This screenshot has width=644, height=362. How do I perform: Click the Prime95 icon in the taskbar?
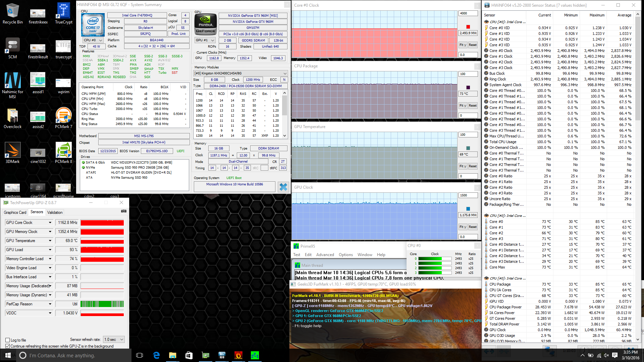[255, 355]
